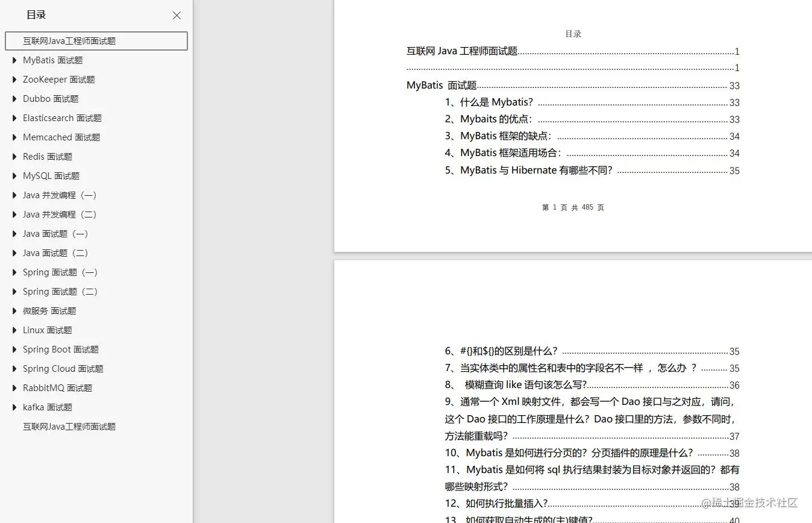Go to Linux 面试题 bookmark
Viewport: 812px width, 523px height.
(x=48, y=330)
